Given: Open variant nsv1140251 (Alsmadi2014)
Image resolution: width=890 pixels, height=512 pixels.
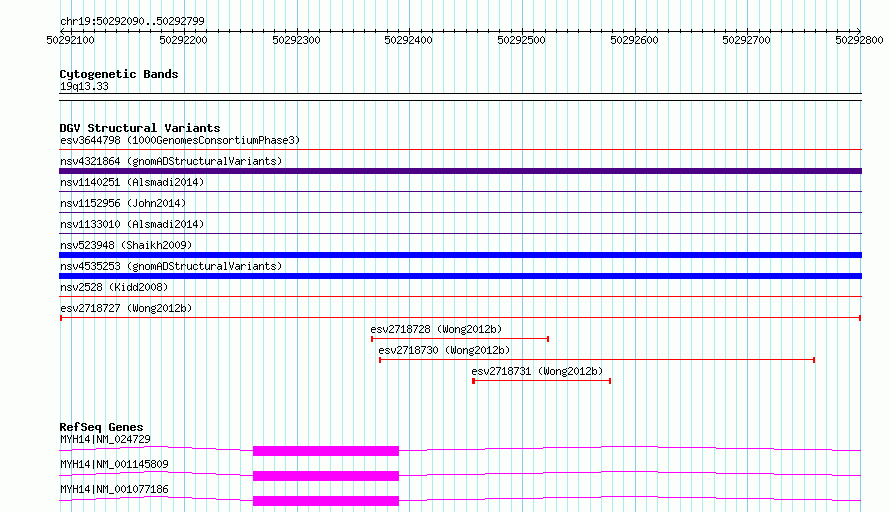Looking at the screenshot, I should (x=132, y=182).
